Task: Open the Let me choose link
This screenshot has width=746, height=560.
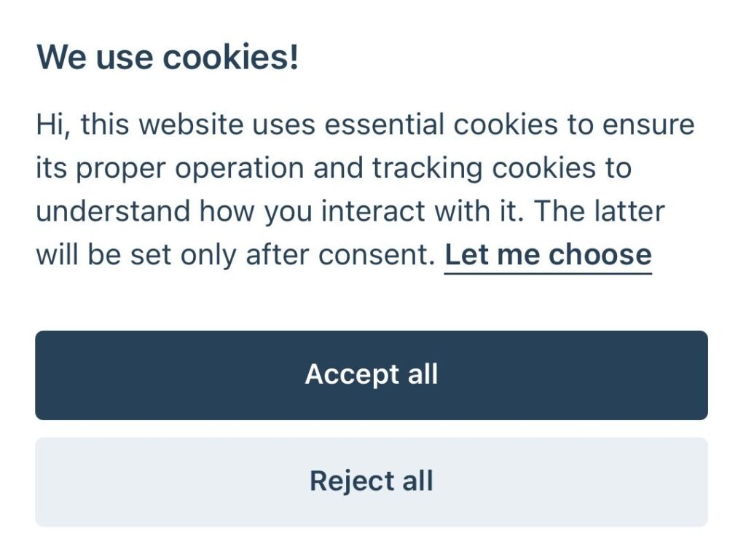Action: [548, 255]
